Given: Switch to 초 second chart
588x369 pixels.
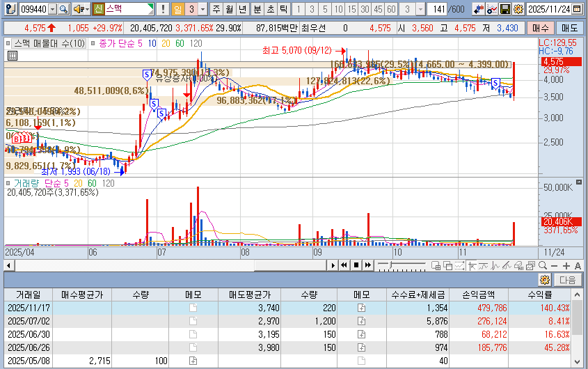Looking at the screenshot, I should (271, 9).
